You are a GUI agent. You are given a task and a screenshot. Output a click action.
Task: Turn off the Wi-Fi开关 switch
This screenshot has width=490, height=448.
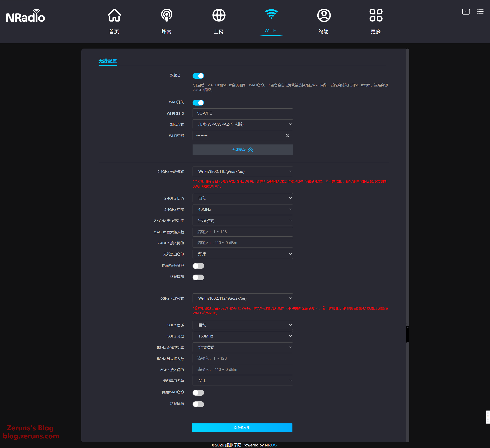(x=198, y=103)
